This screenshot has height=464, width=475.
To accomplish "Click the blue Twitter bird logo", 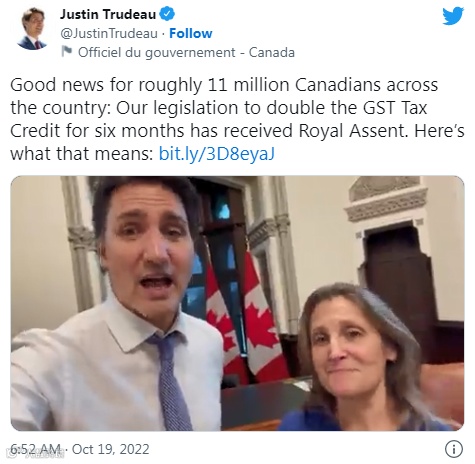I will pos(453,16).
